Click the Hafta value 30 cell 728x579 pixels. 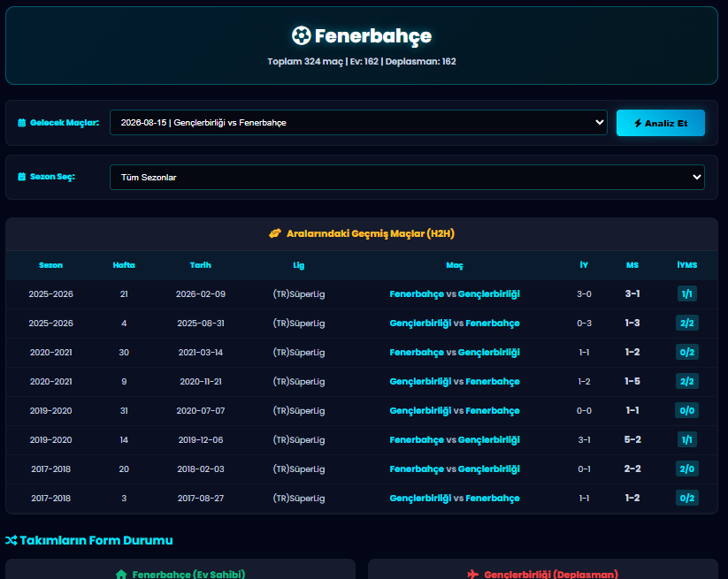tap(124, 353)
